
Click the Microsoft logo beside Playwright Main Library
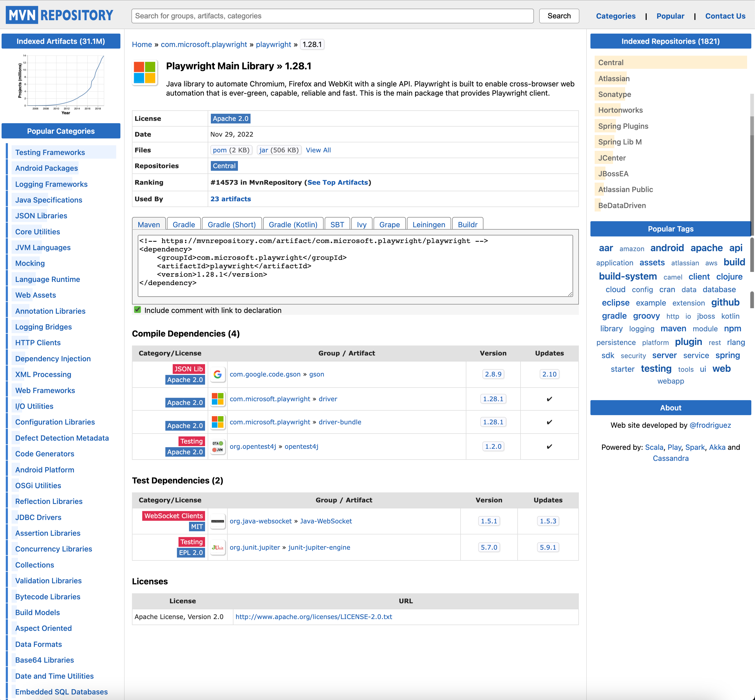click(x=145, y=73)
